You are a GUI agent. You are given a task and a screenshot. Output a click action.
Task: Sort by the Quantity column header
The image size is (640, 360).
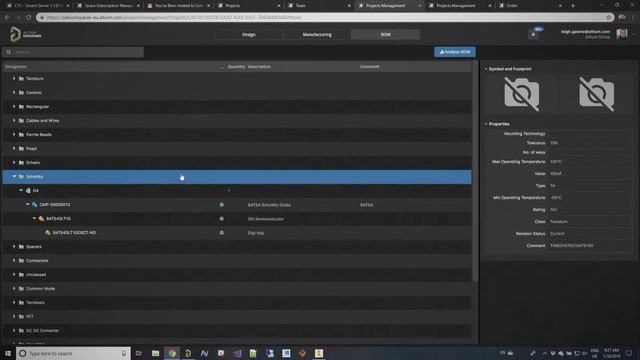[236, 67]
